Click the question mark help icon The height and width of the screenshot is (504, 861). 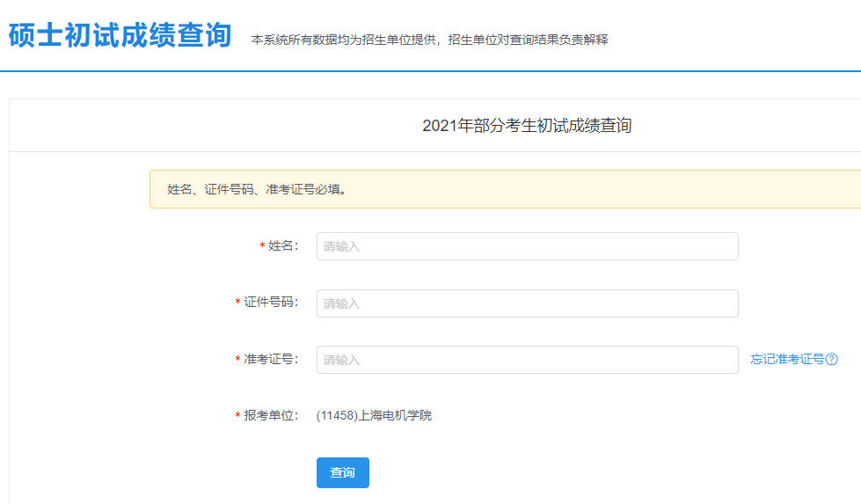[832, 359]
